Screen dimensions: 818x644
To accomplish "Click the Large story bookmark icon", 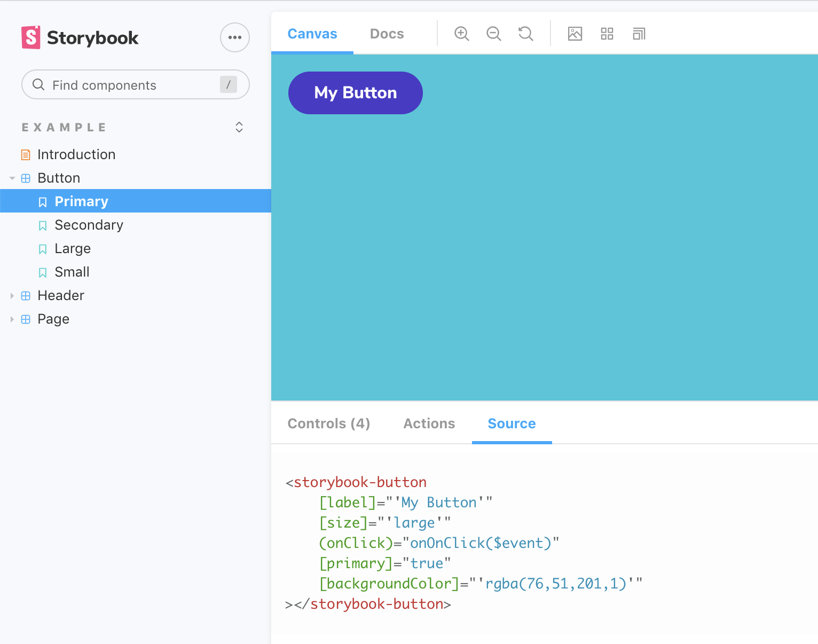I will click(43, 249).
